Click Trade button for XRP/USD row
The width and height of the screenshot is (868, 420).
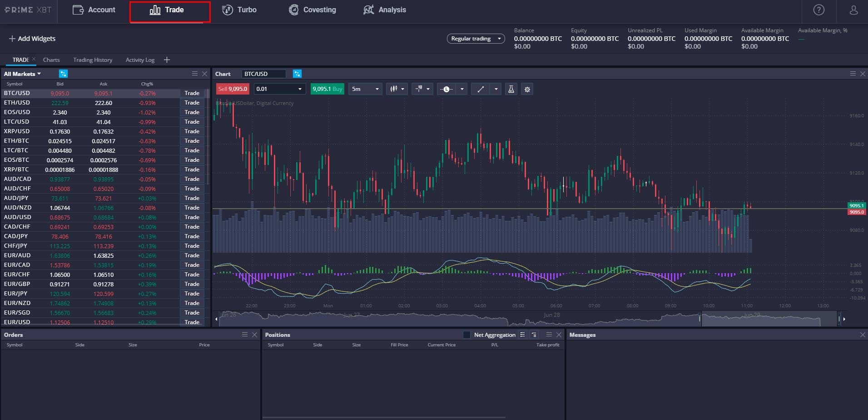click(x=192, y=131)
